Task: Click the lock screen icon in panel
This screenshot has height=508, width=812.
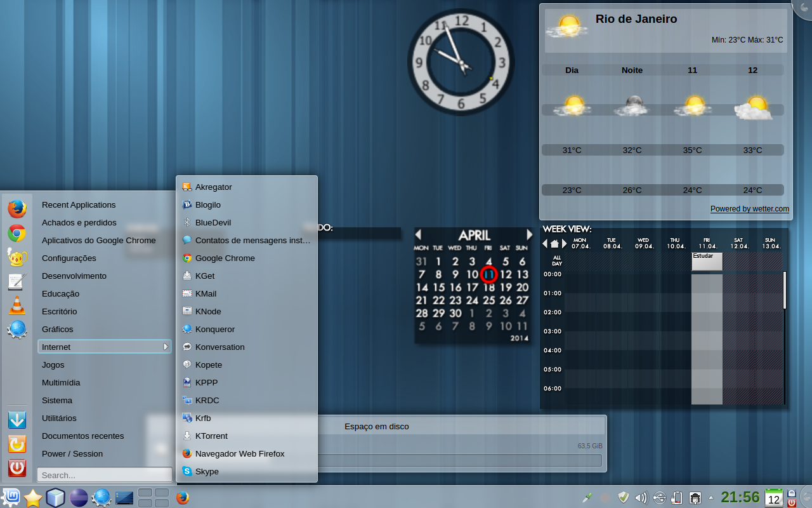Action: coord(792,493)
